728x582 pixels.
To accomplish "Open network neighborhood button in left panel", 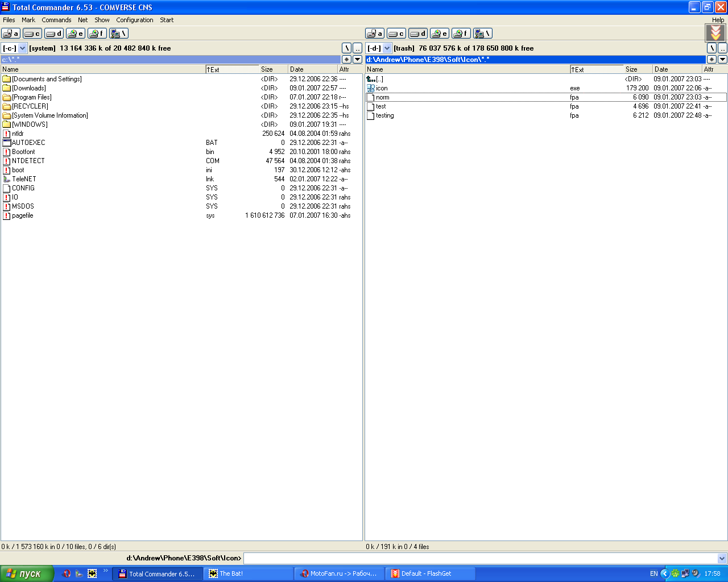I will (119, 34).
